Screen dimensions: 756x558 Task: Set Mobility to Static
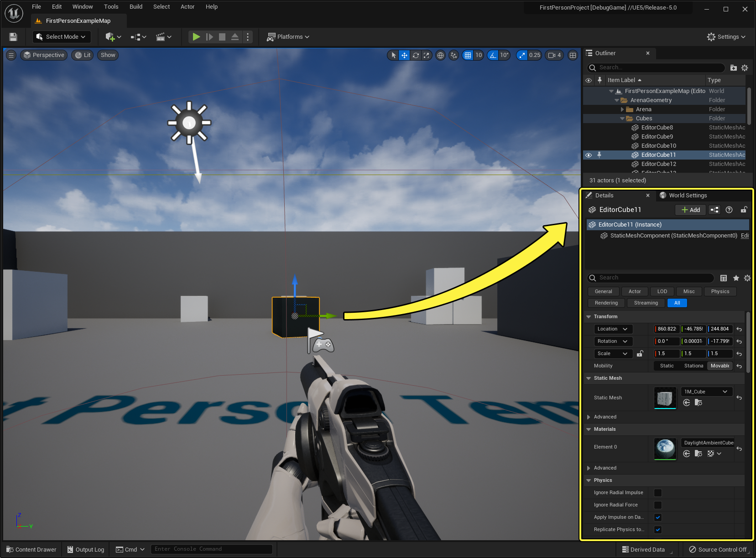(x=667, y=366)
